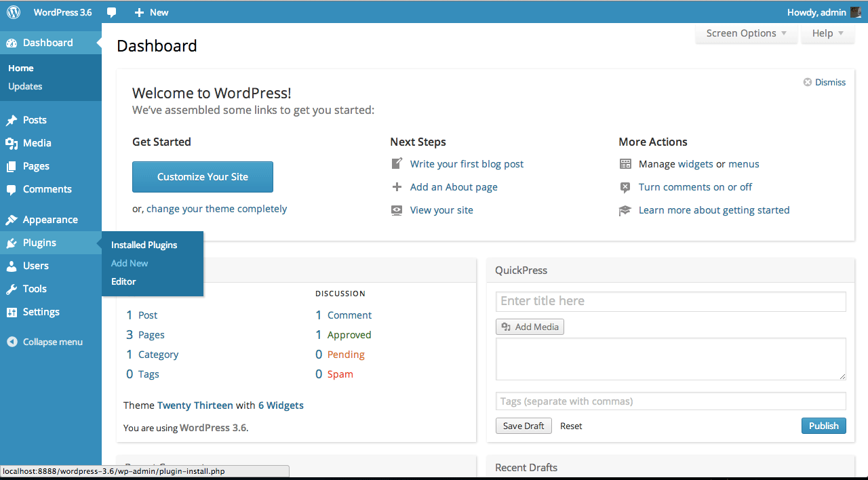Click the admin avatar thumbnail
The height and width of the screenshot is (480, 868).
(x=856, y=12)
